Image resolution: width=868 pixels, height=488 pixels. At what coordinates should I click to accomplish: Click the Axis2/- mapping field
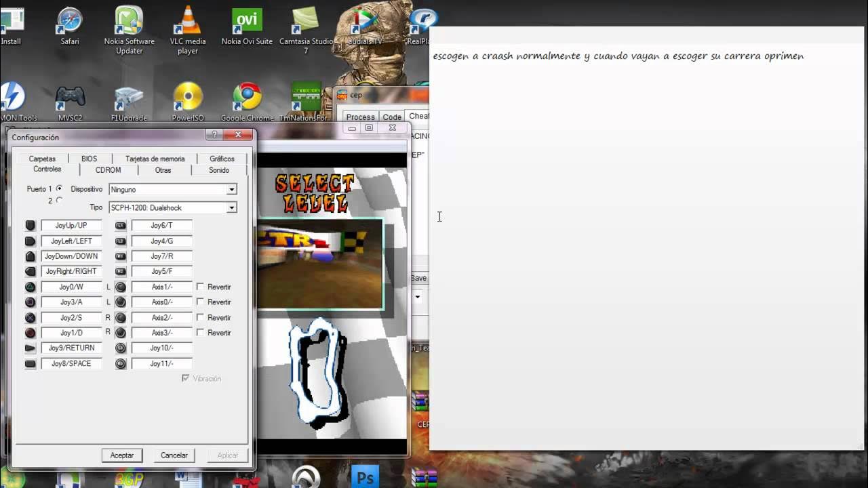coord(161,318)
